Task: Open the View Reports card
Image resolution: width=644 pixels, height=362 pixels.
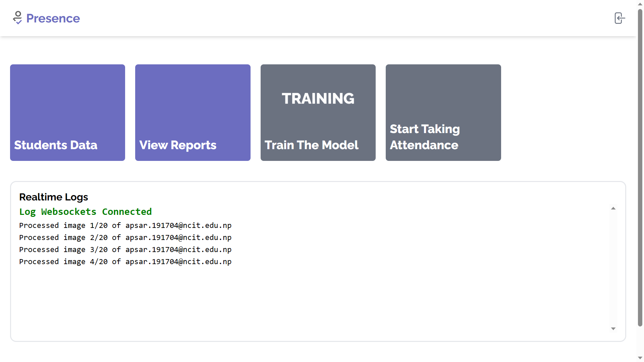Action: pos(193,113)
